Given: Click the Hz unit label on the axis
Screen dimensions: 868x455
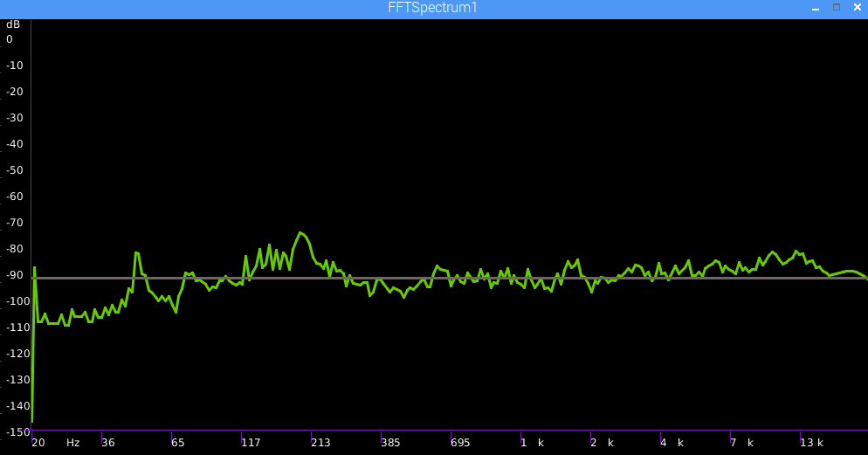Looking at the screenshot, I should (x=73, y=443).
